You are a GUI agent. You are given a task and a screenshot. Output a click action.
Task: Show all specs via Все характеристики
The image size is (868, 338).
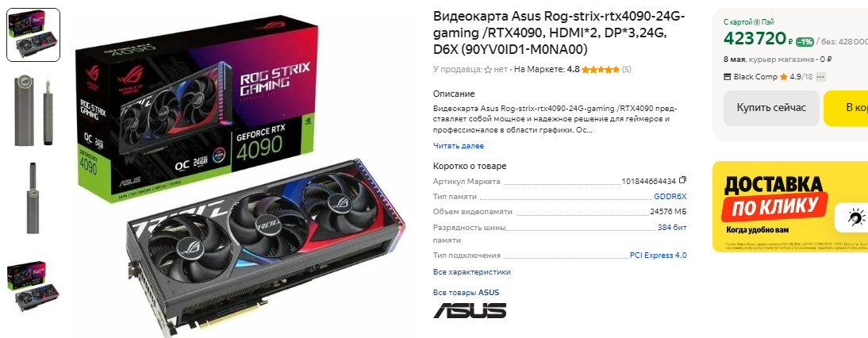tap(471, 272)
